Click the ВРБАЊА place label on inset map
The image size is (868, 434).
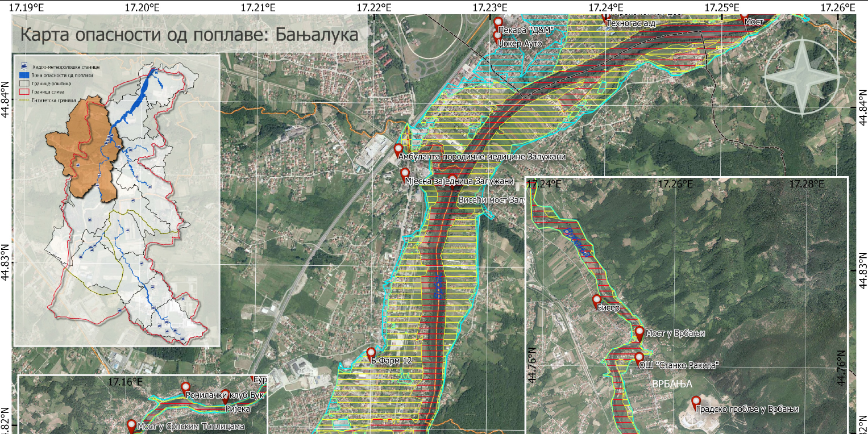(x=672, y=384)
